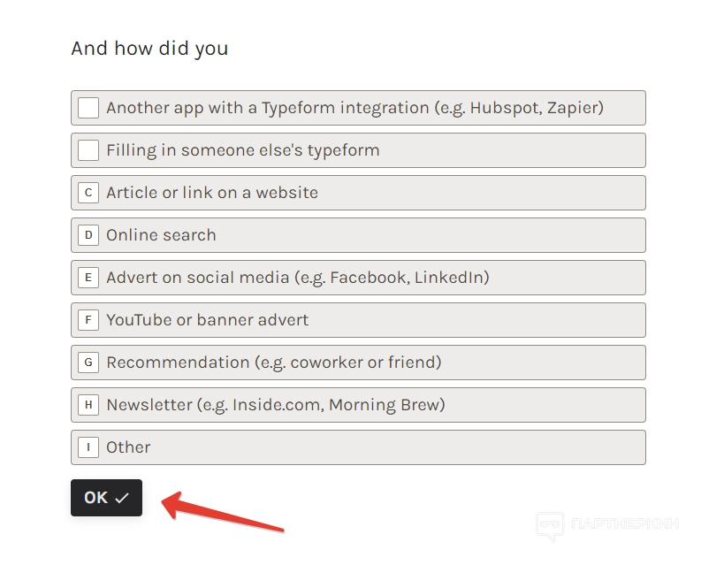Click the letter F key badge
Viewport: 724px width, 588px height.
(x=88, y=320)
